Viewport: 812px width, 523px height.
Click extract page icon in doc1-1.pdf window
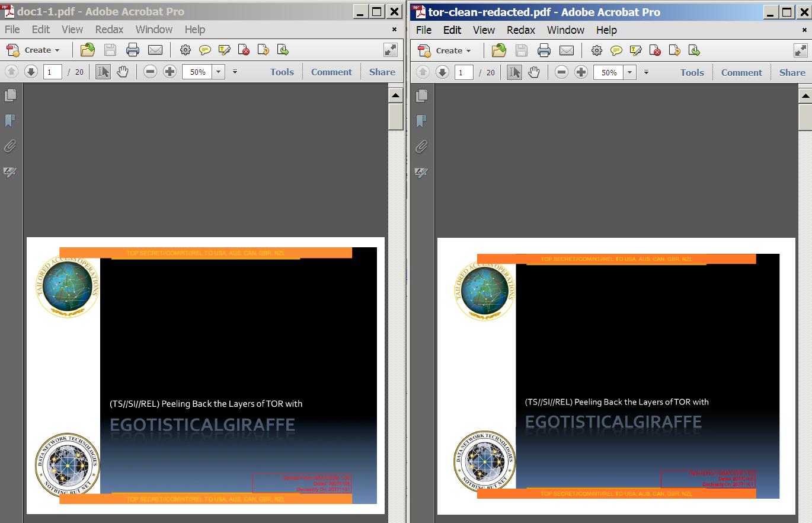coord(283,50)
